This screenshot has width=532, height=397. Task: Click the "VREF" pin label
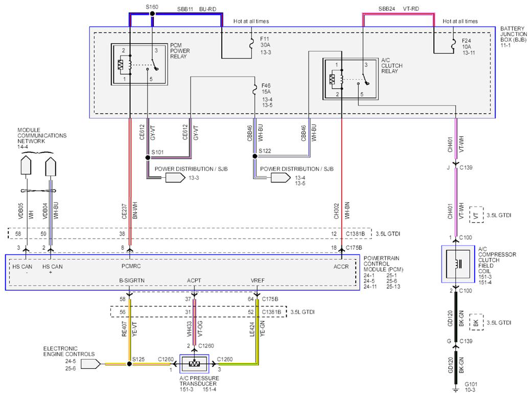click(258, 281)
